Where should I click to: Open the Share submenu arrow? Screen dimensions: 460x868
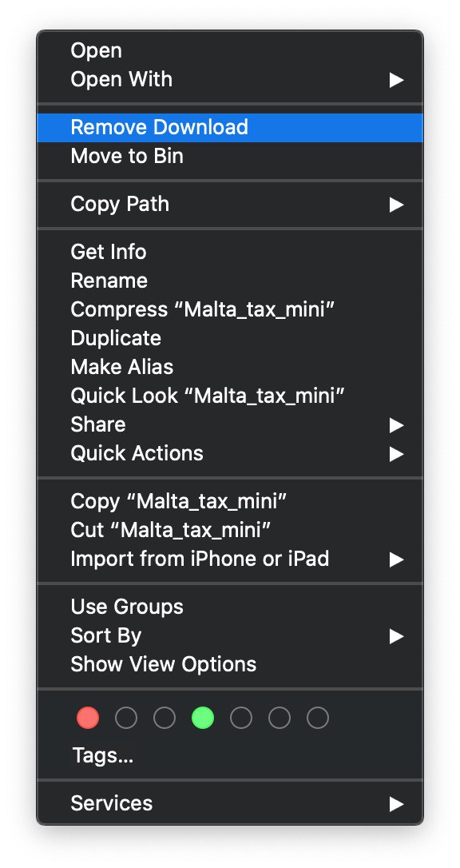[x=396, y=425]
